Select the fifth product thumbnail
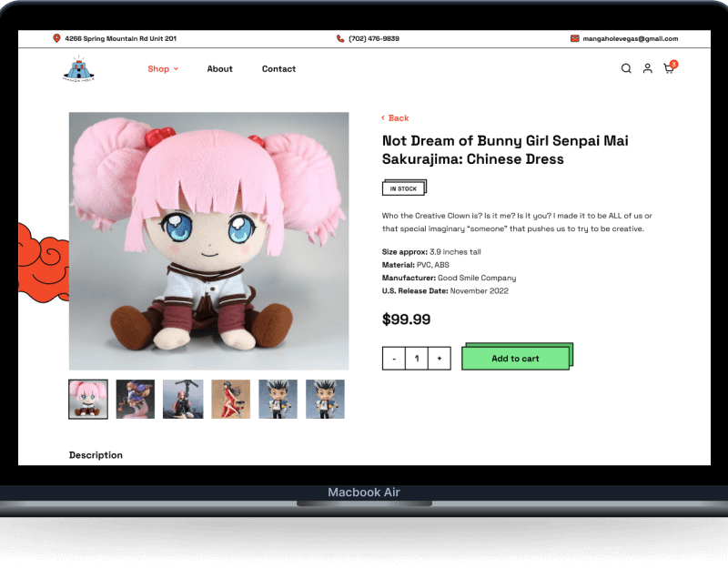 278,400
